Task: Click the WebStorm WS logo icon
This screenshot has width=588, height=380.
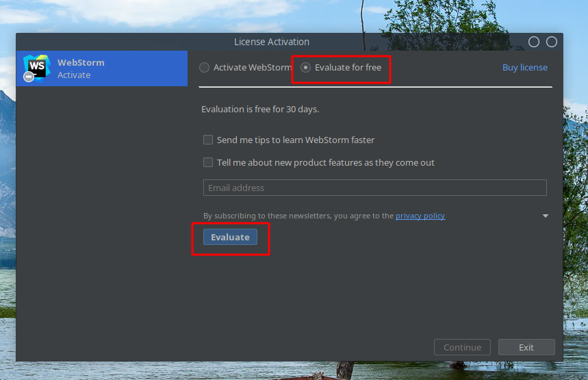Action: point(36,68)
